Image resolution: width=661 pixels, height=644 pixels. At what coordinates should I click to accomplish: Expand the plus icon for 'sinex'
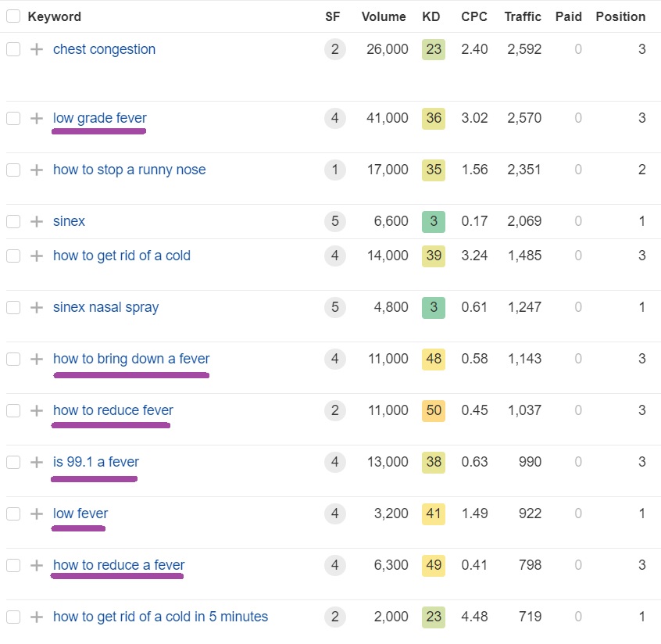[37, 221]
